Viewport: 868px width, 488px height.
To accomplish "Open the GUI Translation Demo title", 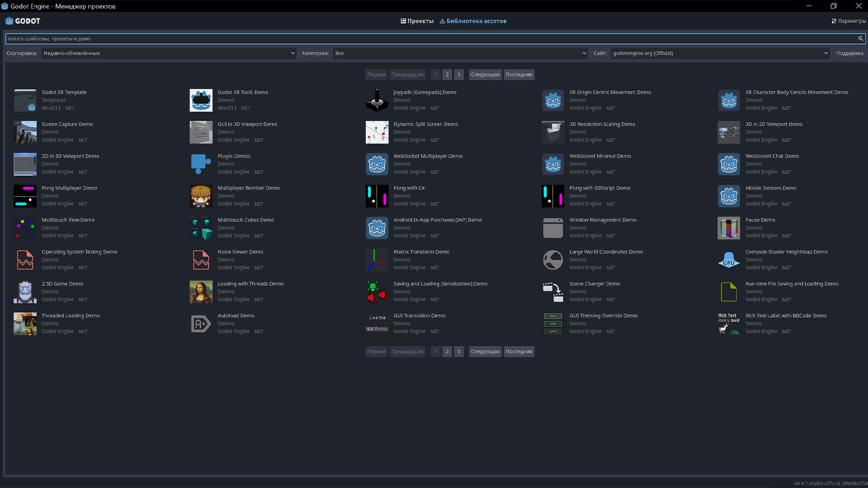I will [x=419, y=316].
